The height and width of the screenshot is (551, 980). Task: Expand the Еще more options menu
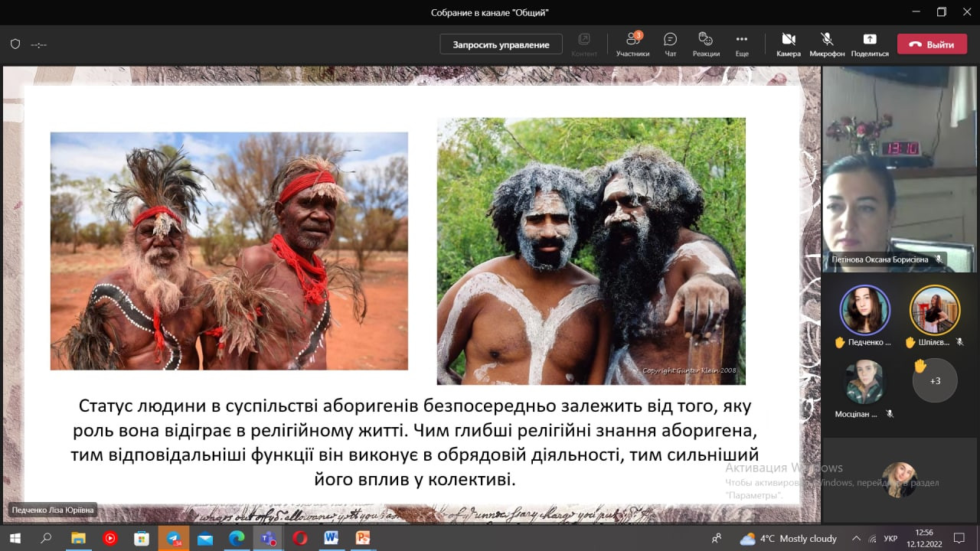pos(741,44)
